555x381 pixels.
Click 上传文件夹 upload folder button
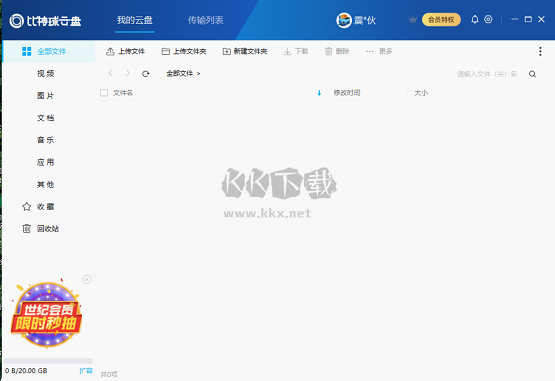pos(184,51)
